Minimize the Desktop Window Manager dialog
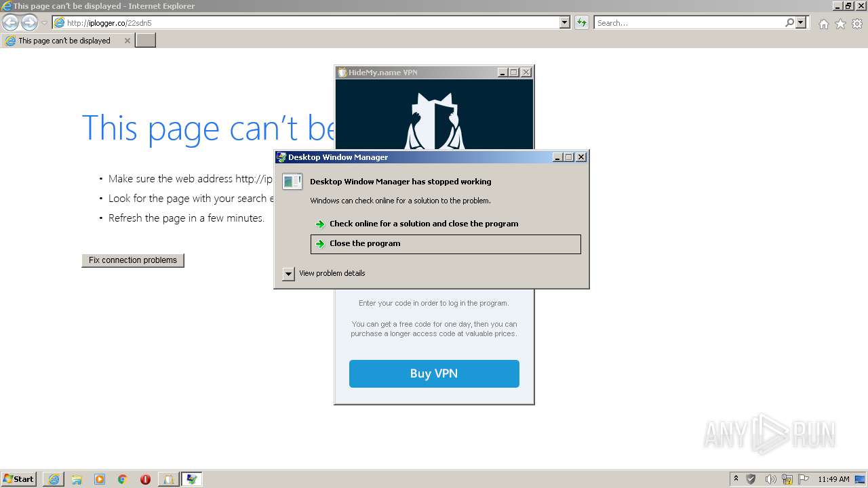Image resolution: width=868 pixels, height=488 pixels. pos(557,157)
